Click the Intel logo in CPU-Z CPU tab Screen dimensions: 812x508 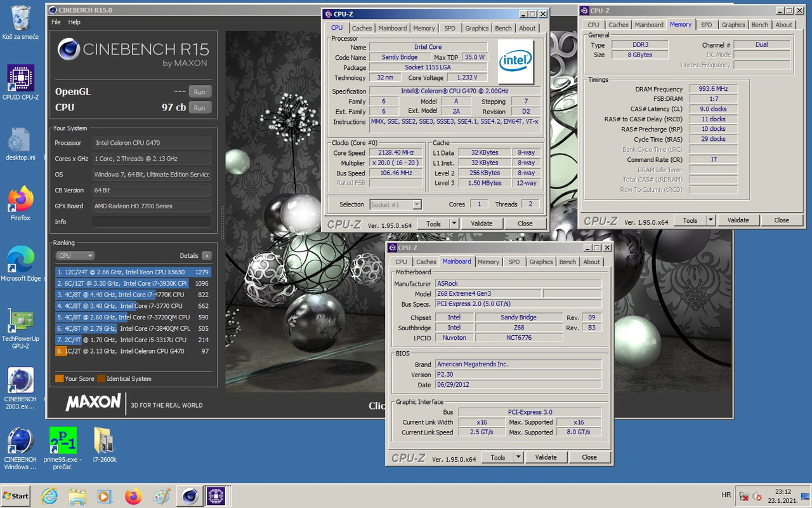[515, 62]
